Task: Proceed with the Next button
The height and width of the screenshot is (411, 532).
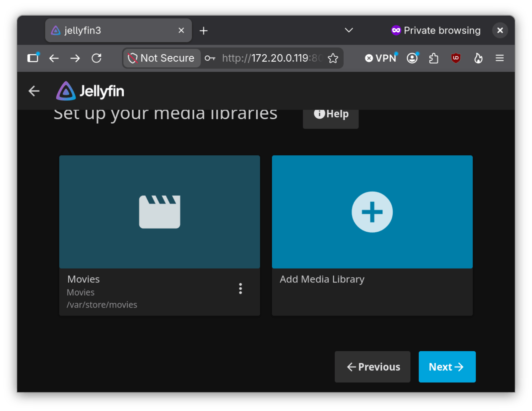Action: pyautogui.click(x=447, y=367)
